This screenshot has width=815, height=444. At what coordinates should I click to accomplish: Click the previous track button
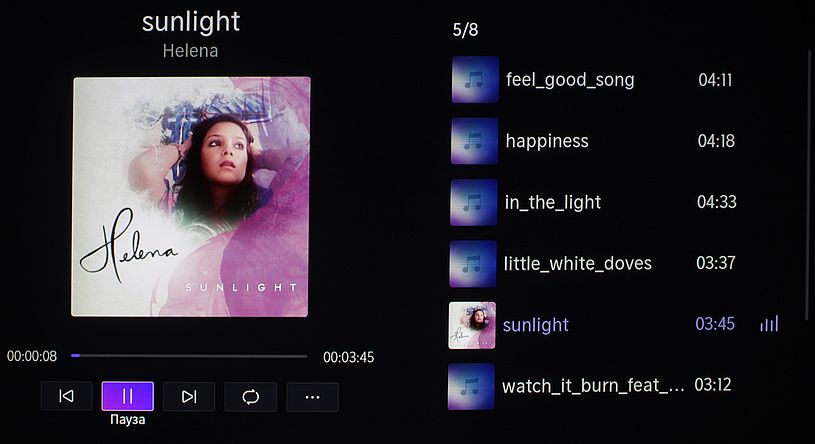point(67,396)
